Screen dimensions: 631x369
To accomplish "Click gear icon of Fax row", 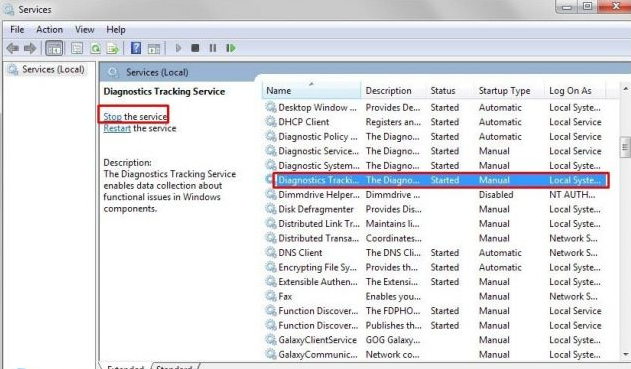I will (271, 296).
